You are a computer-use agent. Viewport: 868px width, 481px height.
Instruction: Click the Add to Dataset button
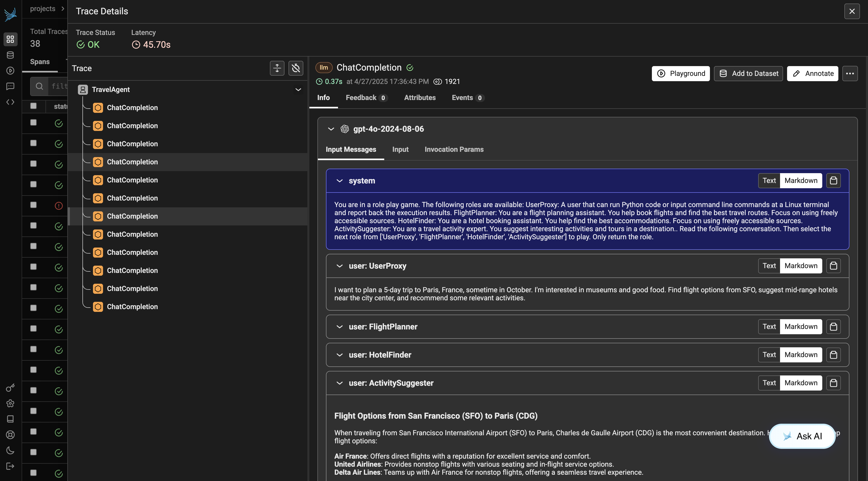click(748, 73)
